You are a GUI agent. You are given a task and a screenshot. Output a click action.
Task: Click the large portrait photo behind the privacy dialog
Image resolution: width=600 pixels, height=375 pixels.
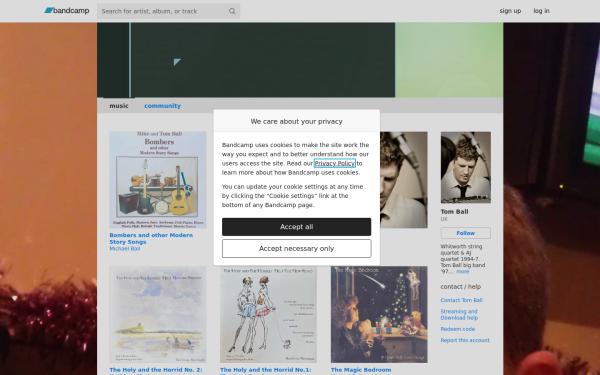click(x=404, y=180)
